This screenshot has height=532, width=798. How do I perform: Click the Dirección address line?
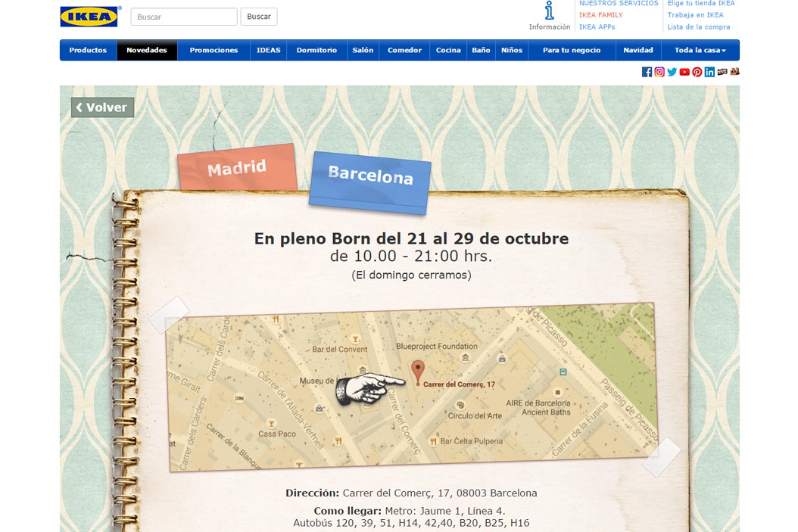pos(411,493)
